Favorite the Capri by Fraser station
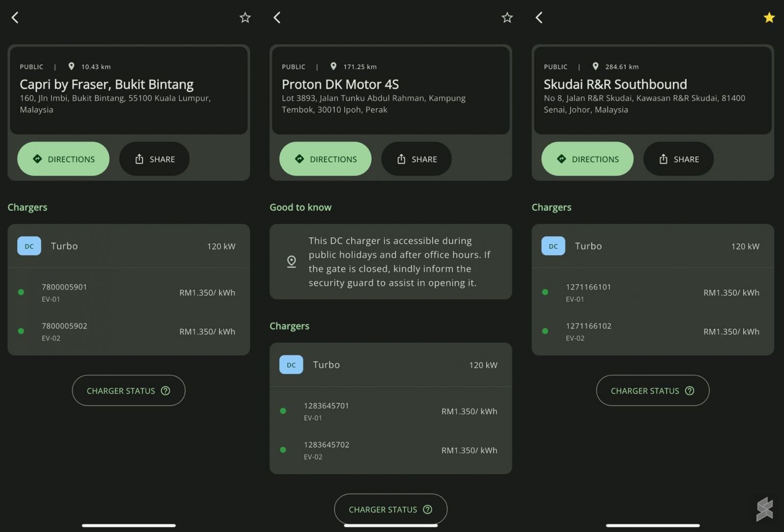This screenshot has height=532, width=784. (x=245, y=18)
